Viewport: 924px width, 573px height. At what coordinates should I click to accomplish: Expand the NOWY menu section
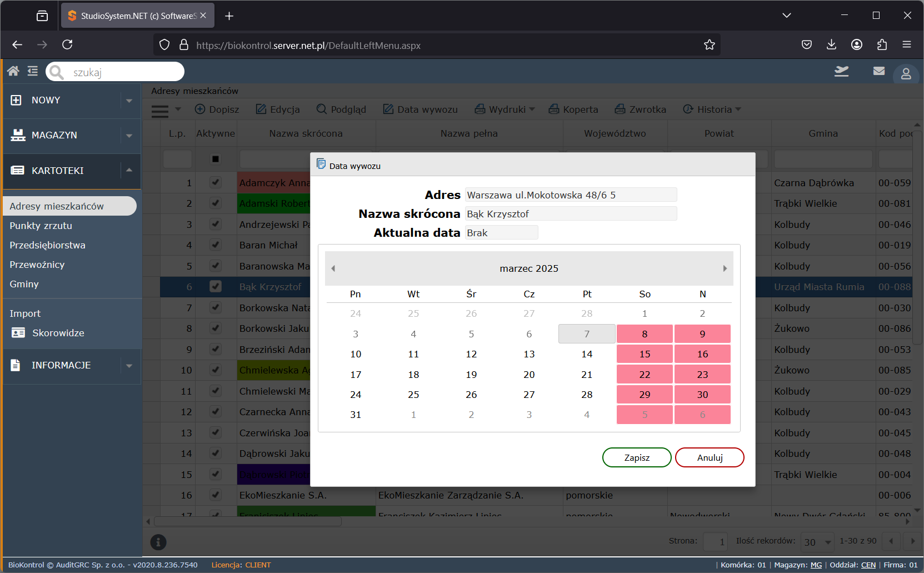pyautogui.click(x=129, y=101)
